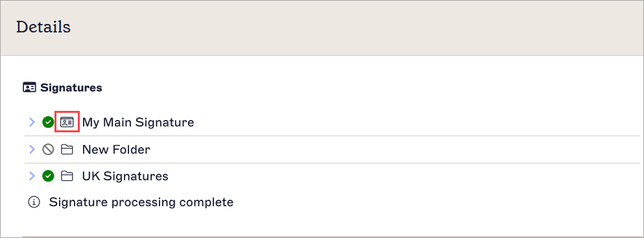Click the info icon next to processing message
The height and width of the screenshot is (238, 644).
click(x=34, y=202)
